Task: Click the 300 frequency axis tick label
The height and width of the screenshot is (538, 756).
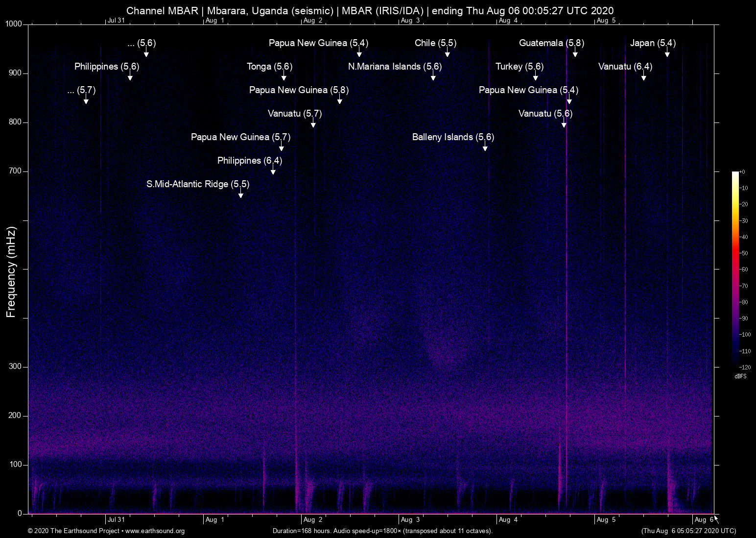Action: click(x=15, y=367)
